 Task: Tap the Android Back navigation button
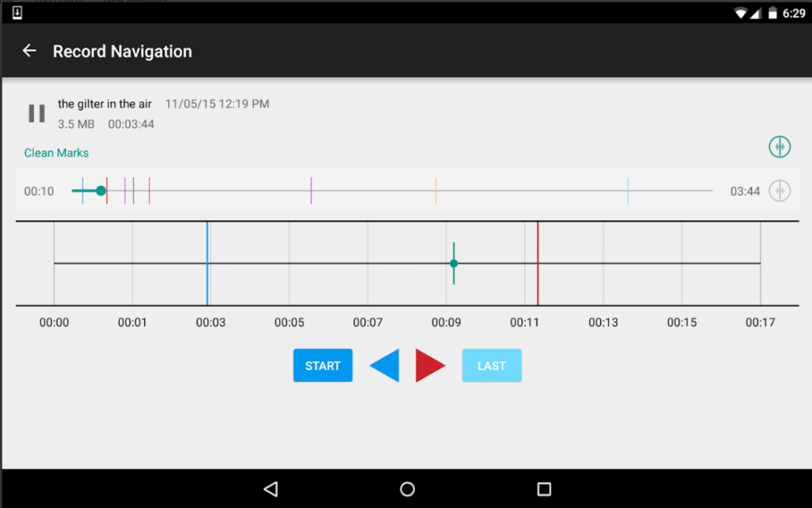pos(270,489)
